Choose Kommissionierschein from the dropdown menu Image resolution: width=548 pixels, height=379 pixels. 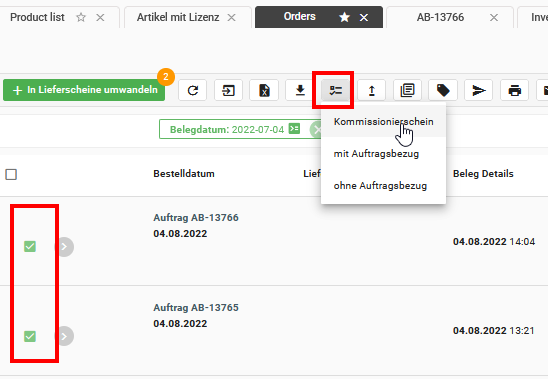(x=383, y=121)
